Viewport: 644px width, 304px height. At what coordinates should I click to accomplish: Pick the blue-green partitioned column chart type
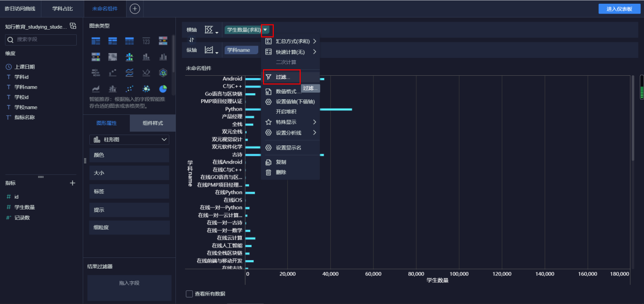point(129,57)
